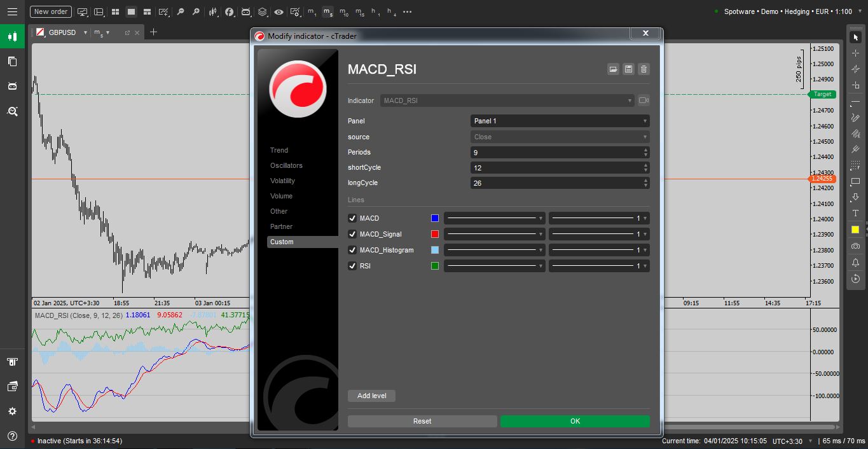
Task: Select the Text drawing tool
Action: coord(855,212)
